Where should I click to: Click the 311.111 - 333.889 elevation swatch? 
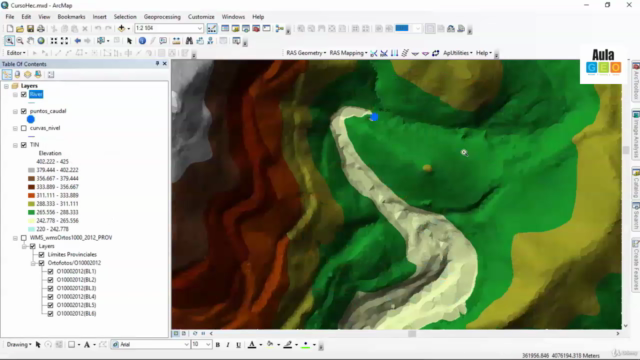31,196
